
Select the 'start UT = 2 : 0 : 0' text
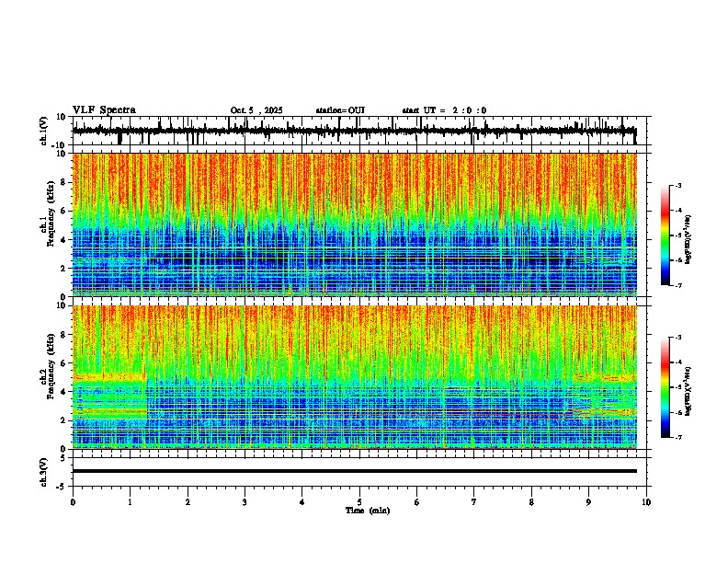pos(444,110)
